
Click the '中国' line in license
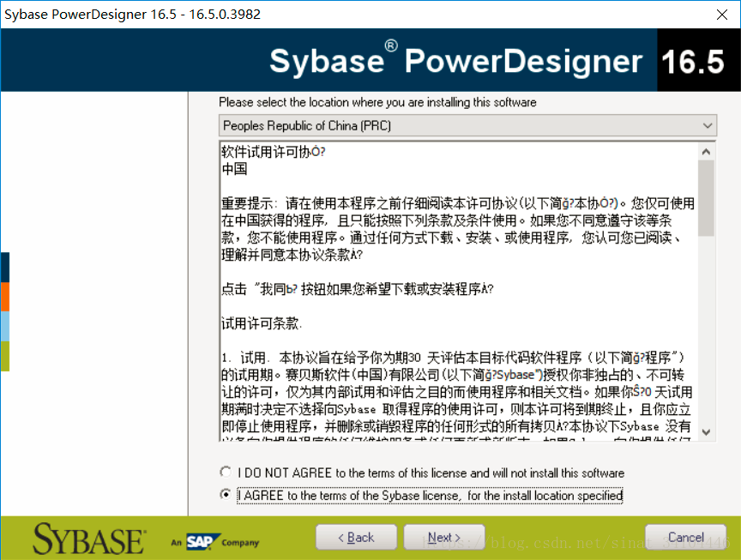pyautogui.click(x=234, y=169)
